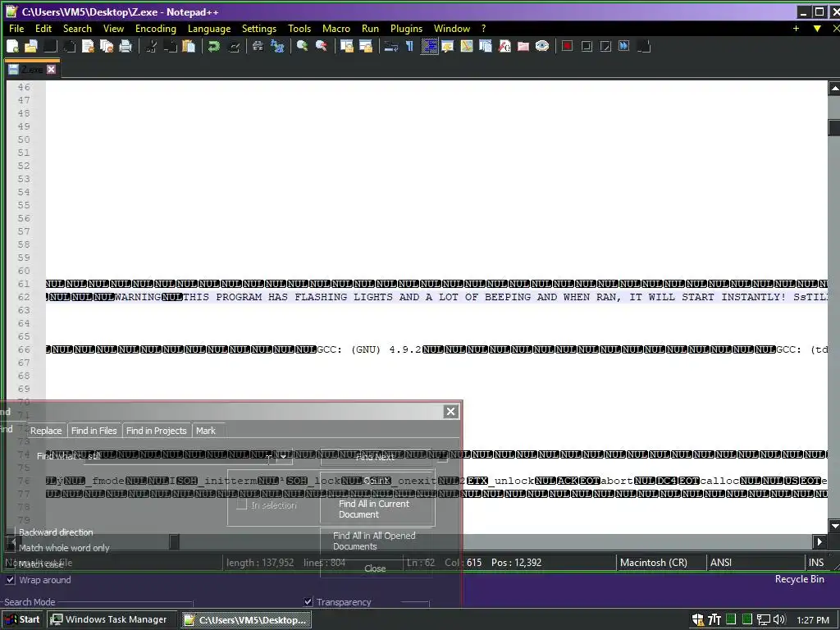Open the Windows Start button
The width and height of the screenshot is (840, 630).
click(x=23, y=619)
